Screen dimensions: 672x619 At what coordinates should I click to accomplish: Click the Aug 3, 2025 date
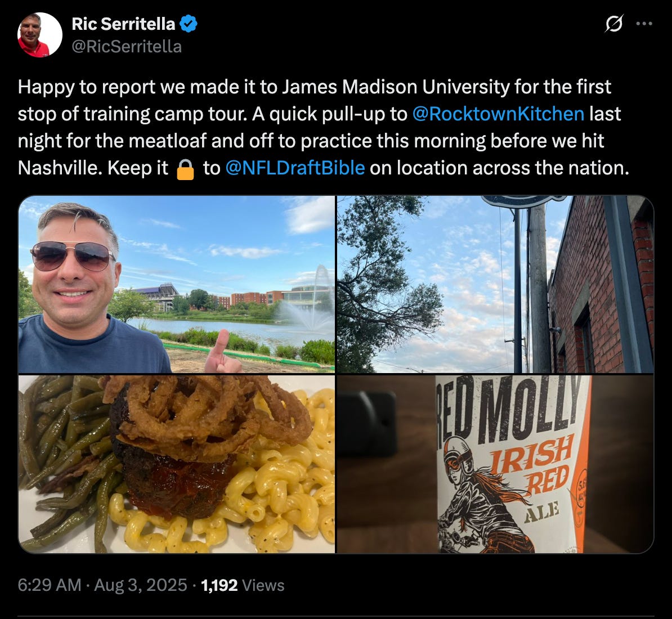pos(141,585)
